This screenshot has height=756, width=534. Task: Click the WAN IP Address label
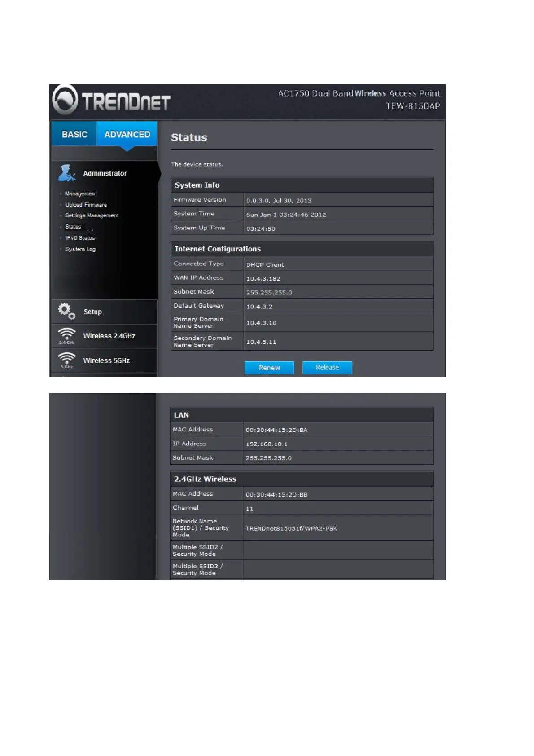[198, 277]
